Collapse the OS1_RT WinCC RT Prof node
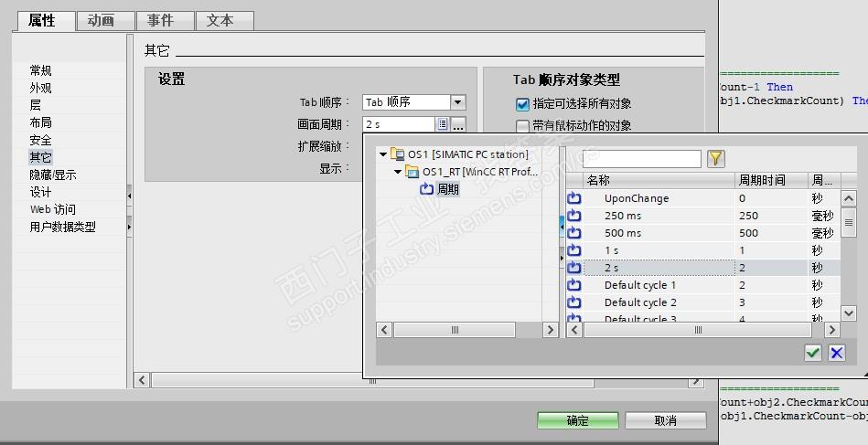Screen dimensions: 868x445 (398, 172)
